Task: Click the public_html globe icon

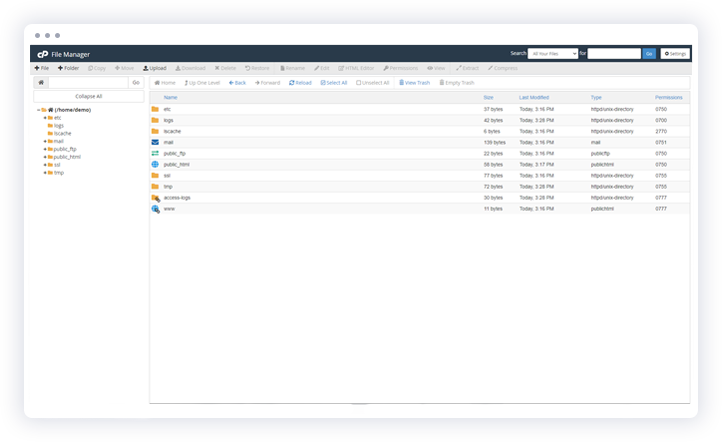Action: point(155,164)
